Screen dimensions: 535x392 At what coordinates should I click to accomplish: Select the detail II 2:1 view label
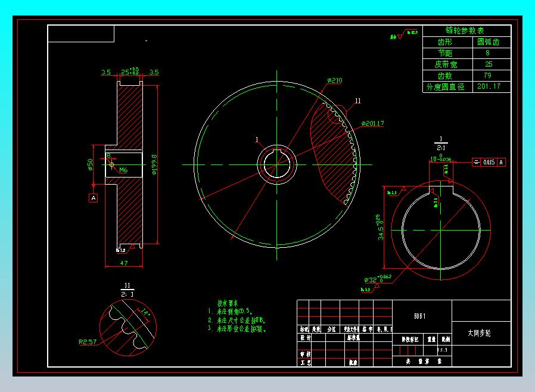[x=127, y=290]
